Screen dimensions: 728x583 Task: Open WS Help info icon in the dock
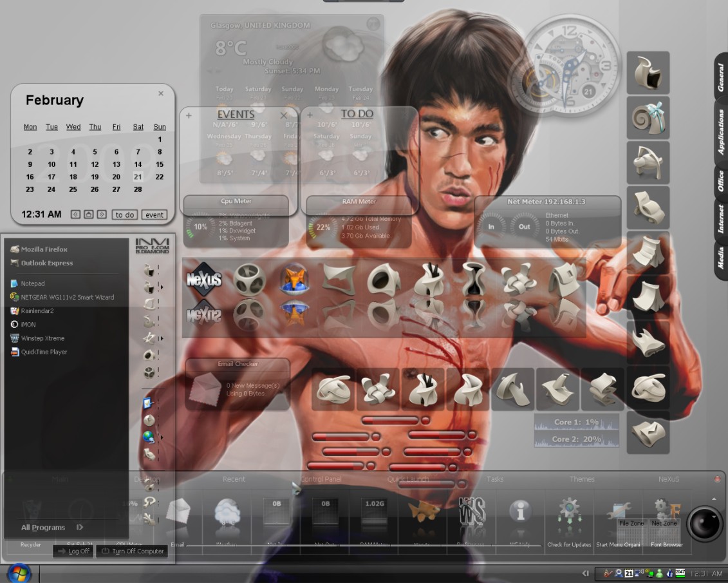520,511
